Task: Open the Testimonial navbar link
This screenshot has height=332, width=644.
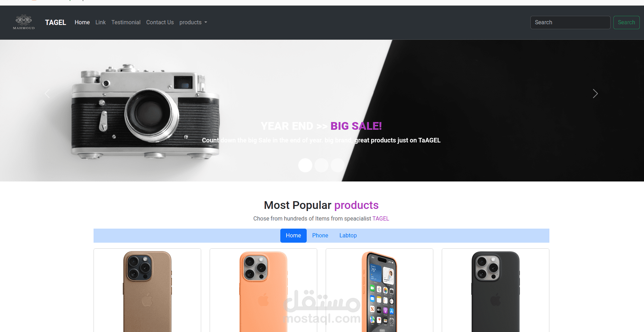Action: click(x=126, y=22)
